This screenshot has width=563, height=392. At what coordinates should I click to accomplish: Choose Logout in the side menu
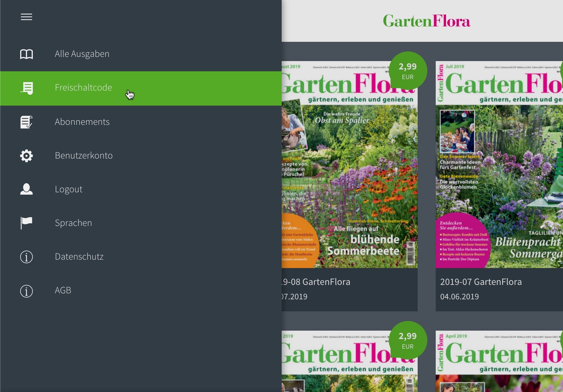point(141,189)
